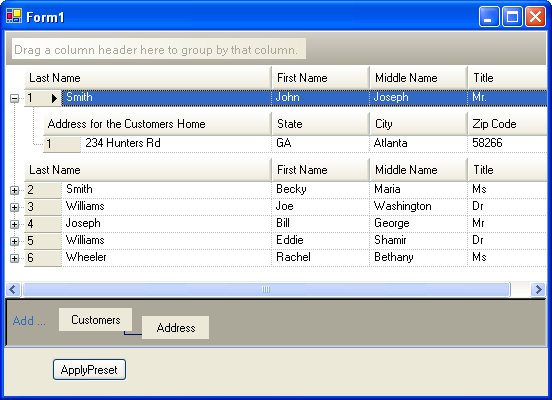Sort by top Middle Name column header
The width and height of the screenshot is (552, 400).
419,78
